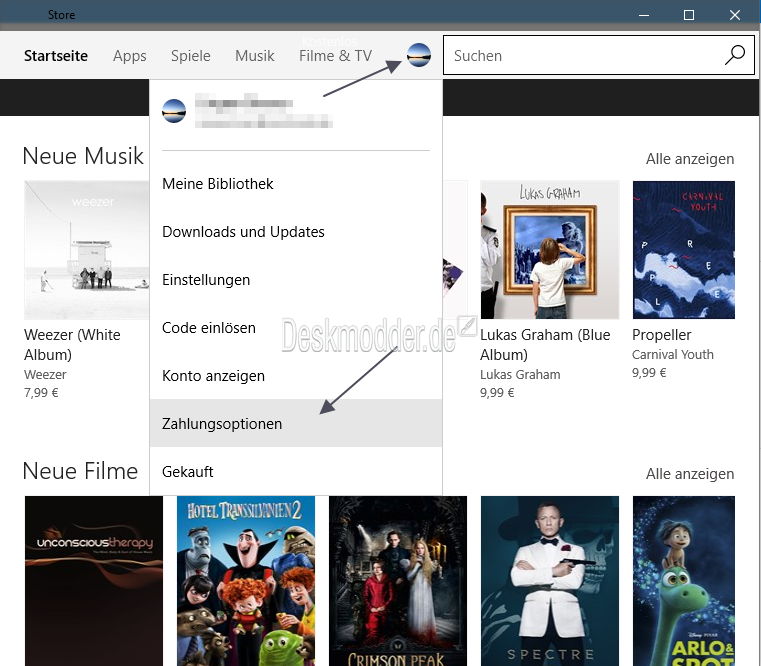
Task: Open the Hotel Transsilvanien 2 poster
Action: pyautogui.click(x=246, y=581)
